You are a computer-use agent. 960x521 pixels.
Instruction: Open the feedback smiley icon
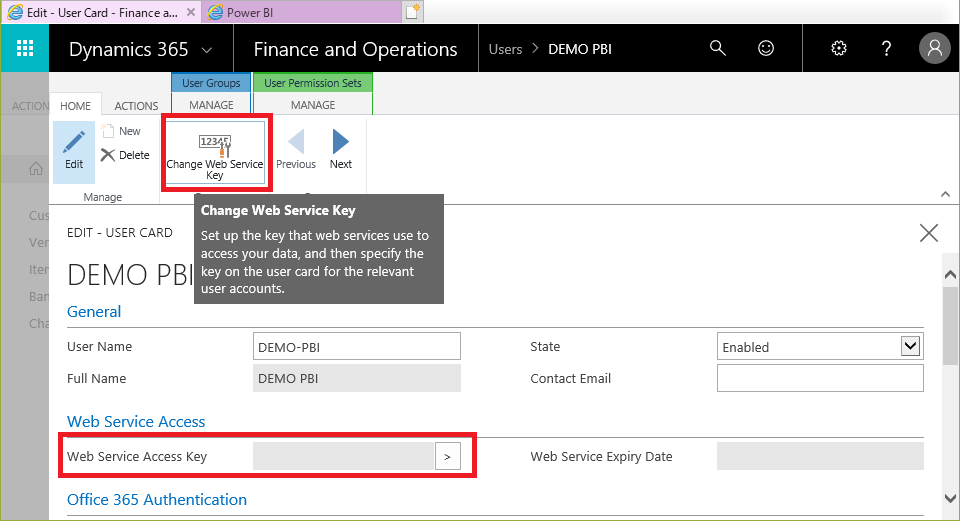766,48
